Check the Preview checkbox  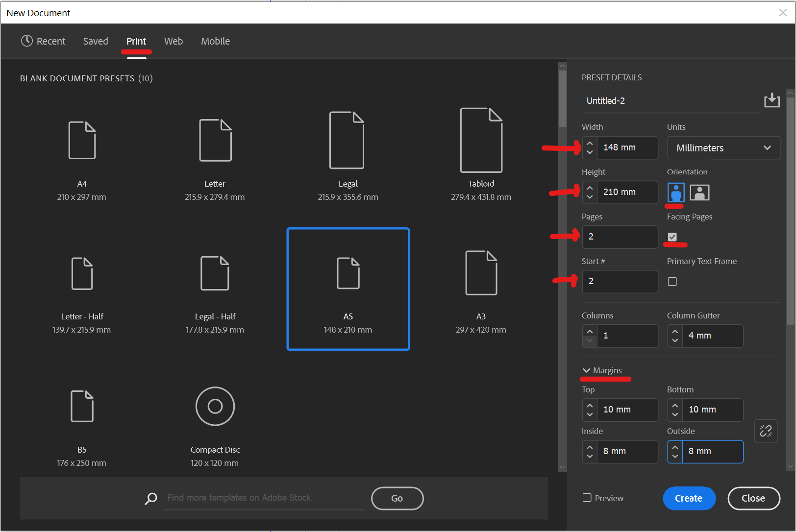(586, 498)
